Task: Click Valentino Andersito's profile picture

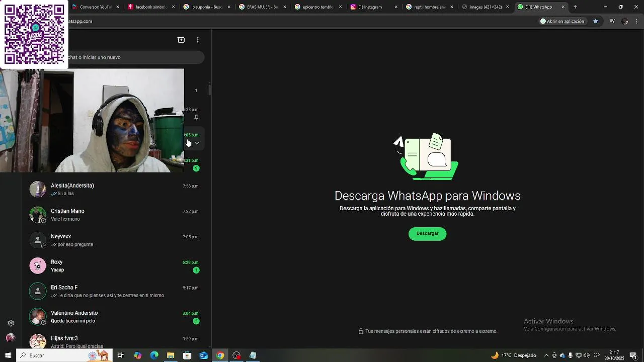Action: 38,317
